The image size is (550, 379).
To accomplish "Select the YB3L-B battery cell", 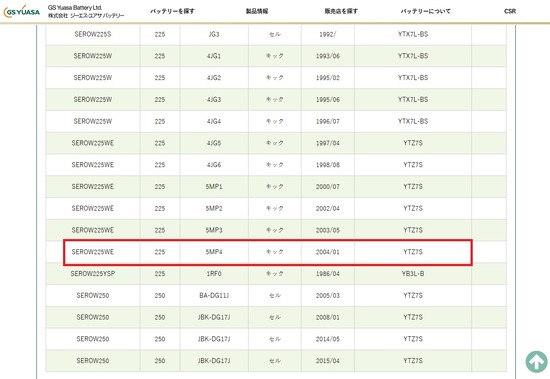I will [x=413, y=274].
